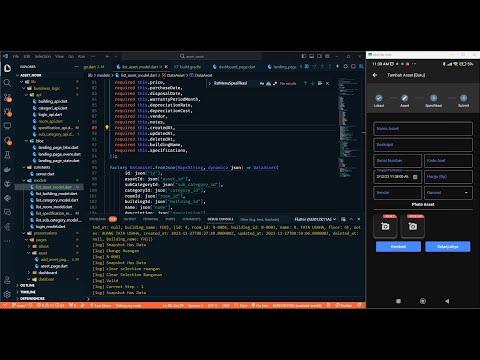The height and width of the screenshot is (360, 480).
Task: Go to next match in find widget
Action: pos(312,83)
